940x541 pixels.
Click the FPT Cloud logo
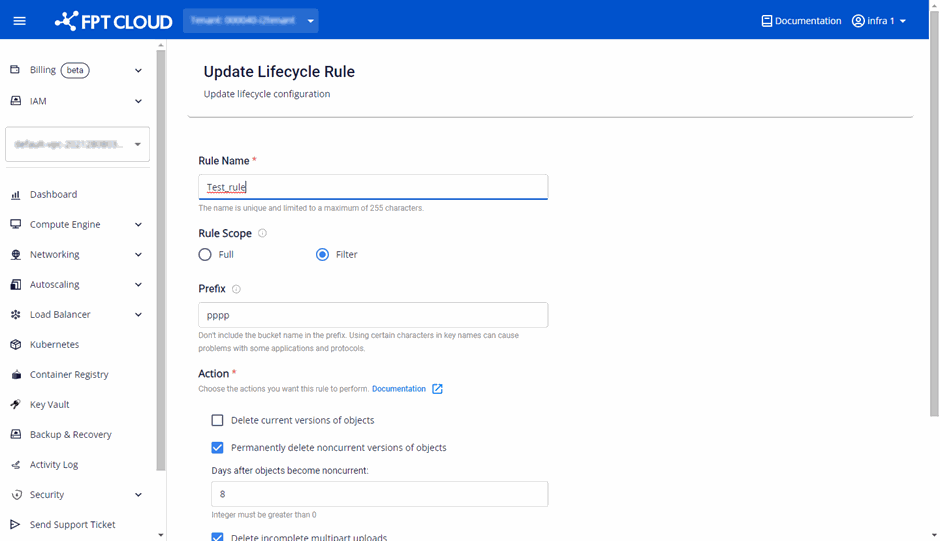tap(113, 21)
